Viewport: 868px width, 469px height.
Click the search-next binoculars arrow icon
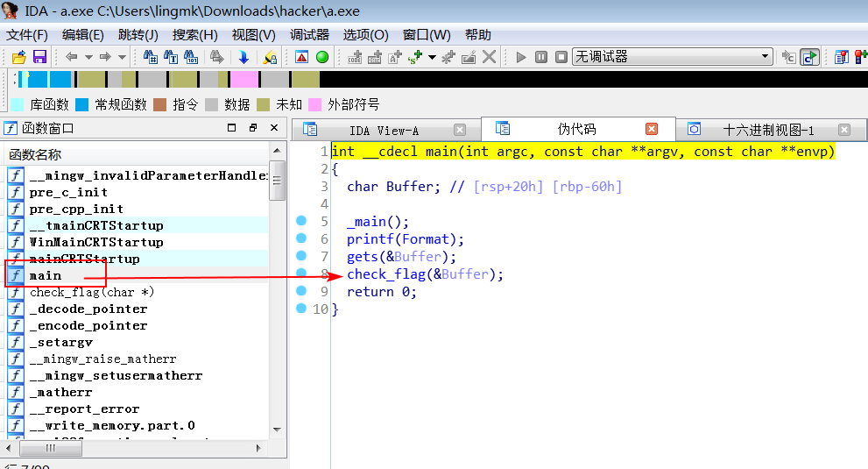[217, 57]
